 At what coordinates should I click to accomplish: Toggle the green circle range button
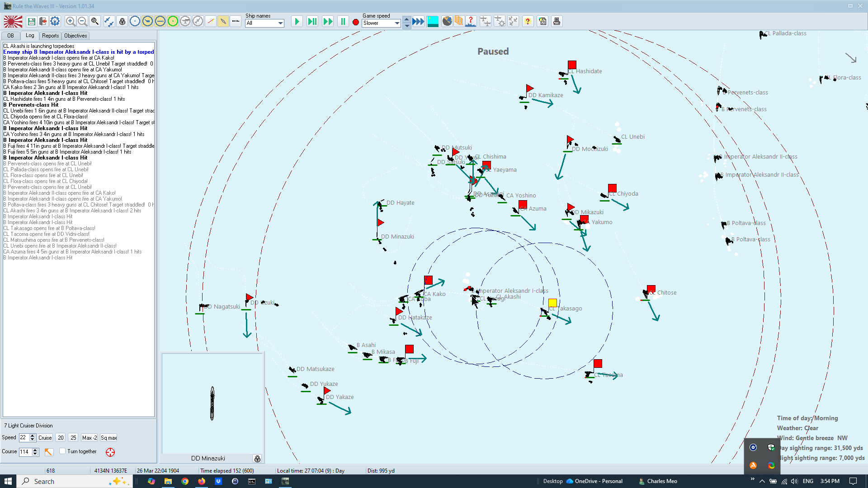click(173, 21)
